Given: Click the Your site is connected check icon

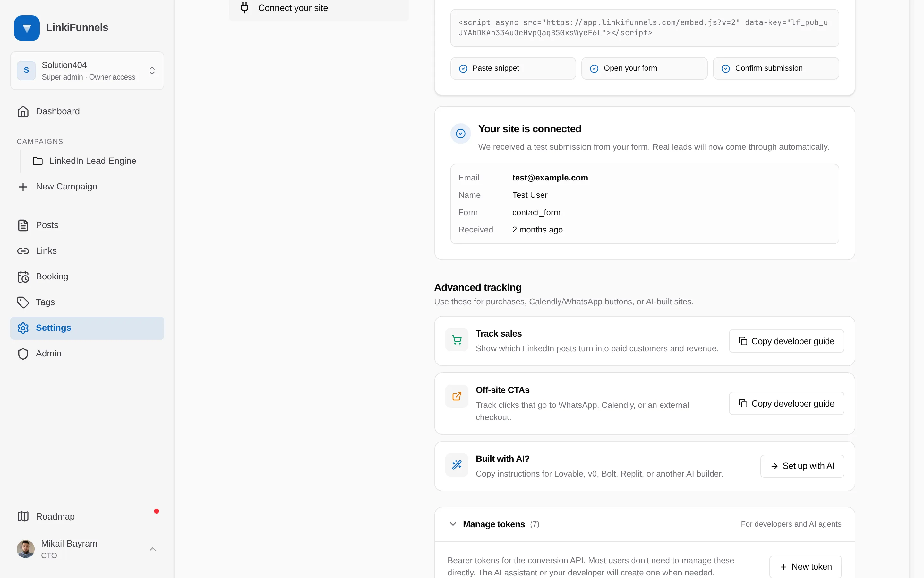Looking at the screenshot, I should click(x=460, y=133).
